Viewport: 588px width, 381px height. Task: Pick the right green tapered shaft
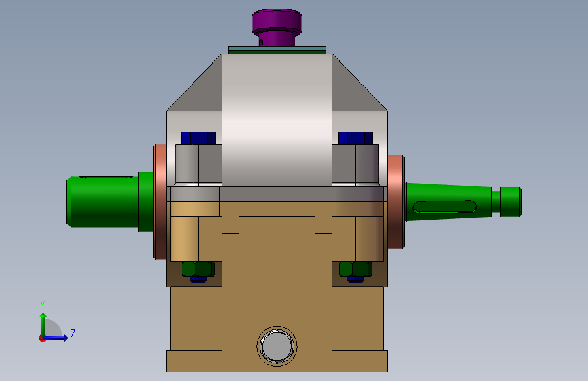pos(448,202)
